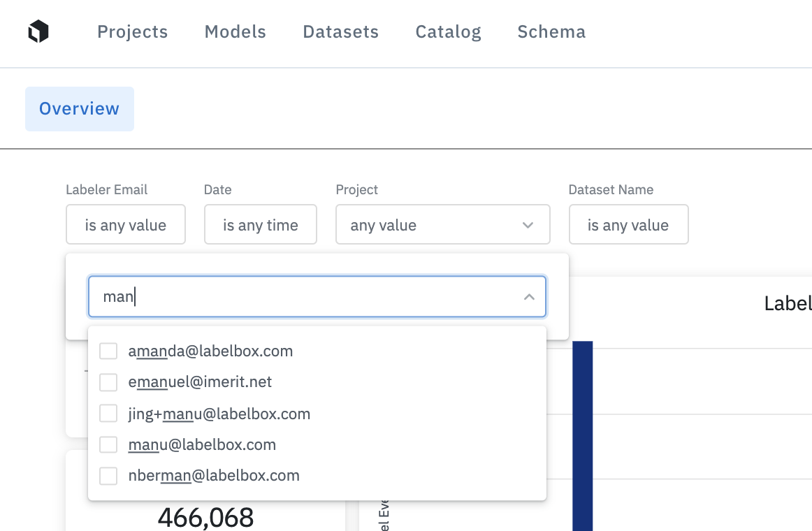The width and height of the screenshot is (812, 531).
Task: Expand the Project 'any value' dropdown
Action: tap(443, 224)
